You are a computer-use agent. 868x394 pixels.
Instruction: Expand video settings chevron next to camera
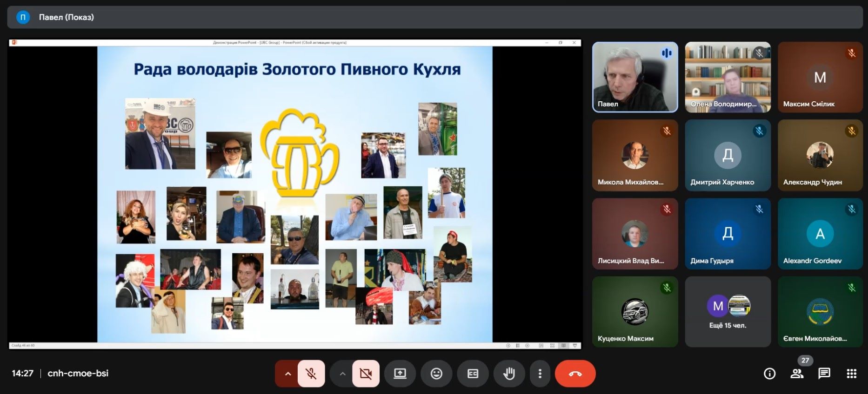342,374
